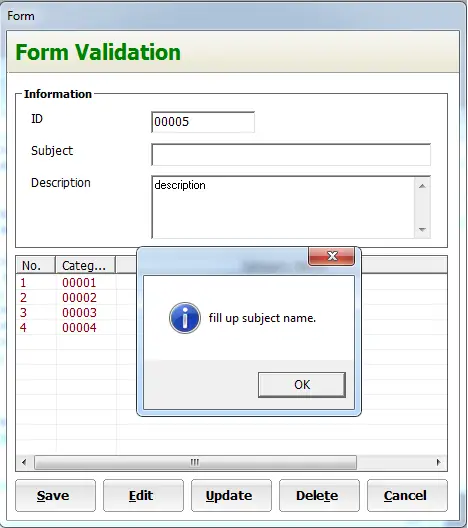
Task: Click inside the Description text area
Action: point(283,207)
